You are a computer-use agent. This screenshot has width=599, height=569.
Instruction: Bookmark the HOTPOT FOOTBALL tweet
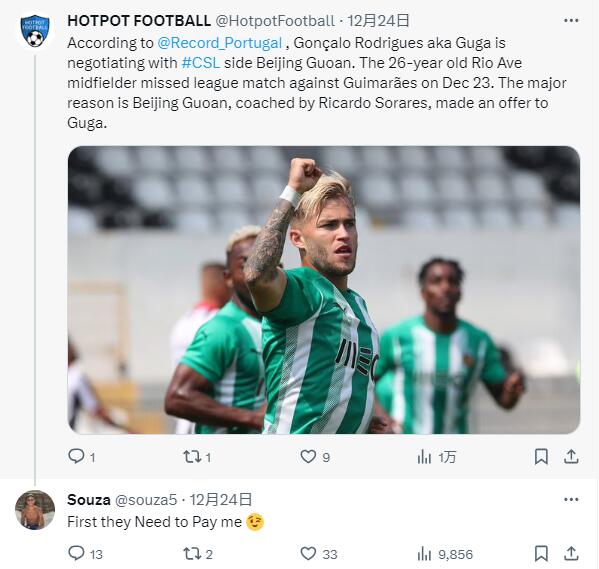(x=541, y=456)
